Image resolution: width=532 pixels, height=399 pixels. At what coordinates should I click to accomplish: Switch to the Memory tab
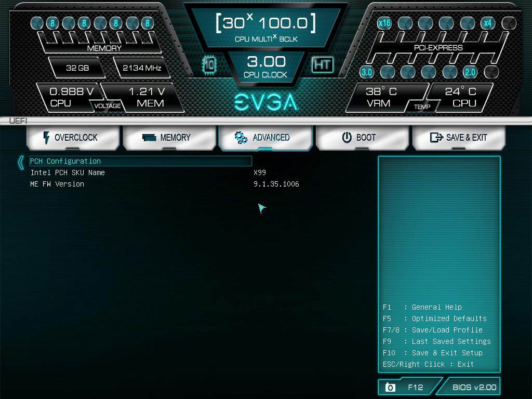coord(167,138)
